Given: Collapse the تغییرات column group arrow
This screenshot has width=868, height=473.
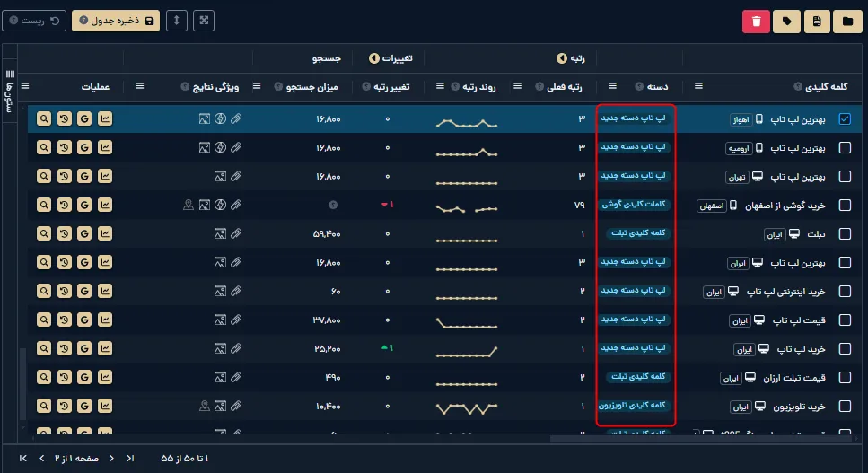Looking at the screenshot, I should tap(374, 58).
